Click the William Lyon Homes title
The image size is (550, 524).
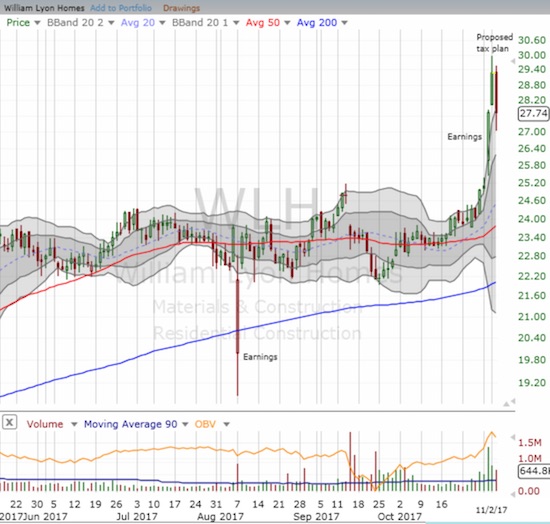click(44, 8)
